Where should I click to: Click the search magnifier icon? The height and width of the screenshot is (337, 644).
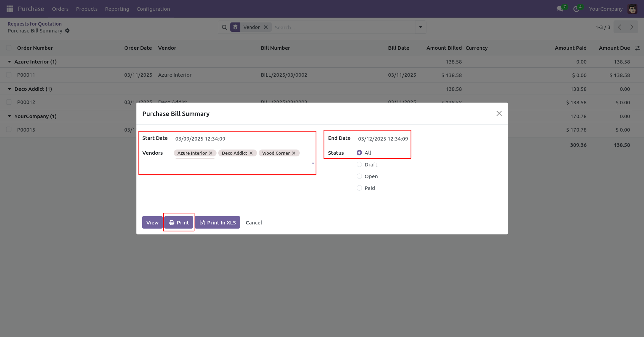coord(224,27)
